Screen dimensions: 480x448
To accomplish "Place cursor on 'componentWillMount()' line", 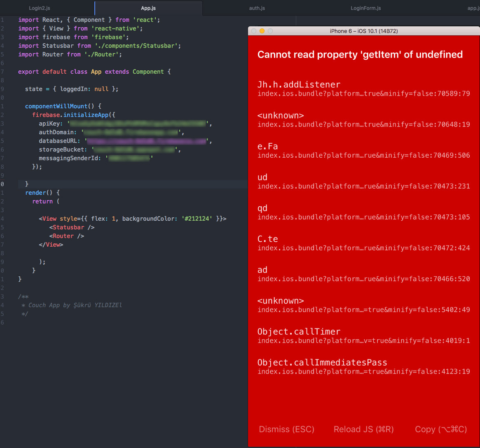I will pos(63,106).
